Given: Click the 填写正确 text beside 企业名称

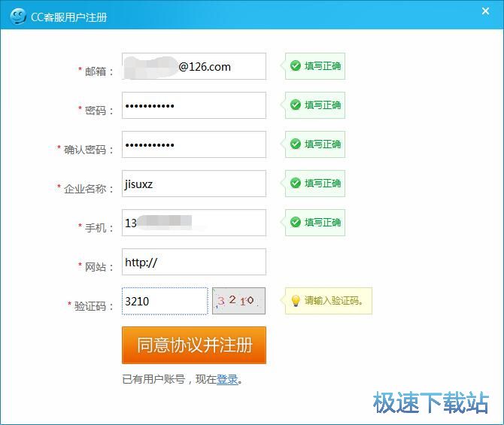Looking at the screenshot, I should (x=323, y=184).
